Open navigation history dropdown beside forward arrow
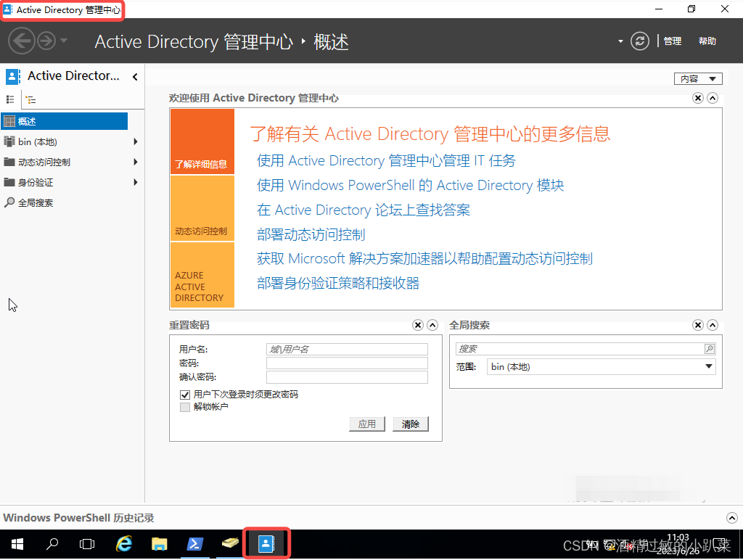The image size is (743, 560). tap(64, 41)
